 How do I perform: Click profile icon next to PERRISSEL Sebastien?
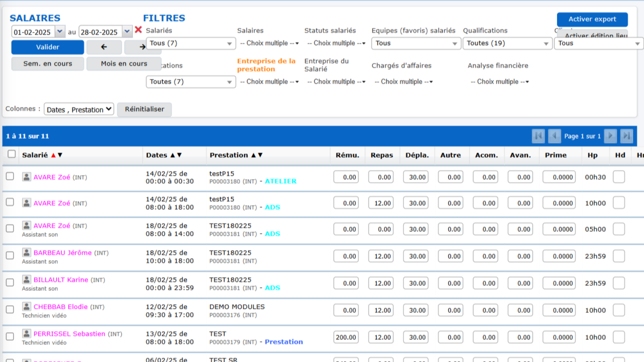click(x=26, y=334)
